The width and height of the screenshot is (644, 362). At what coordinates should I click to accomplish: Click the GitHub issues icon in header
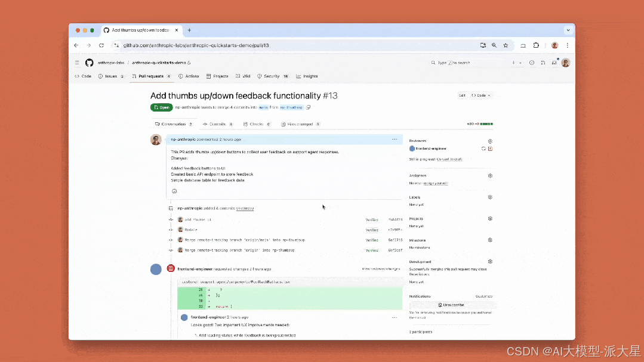coord(532,63)
